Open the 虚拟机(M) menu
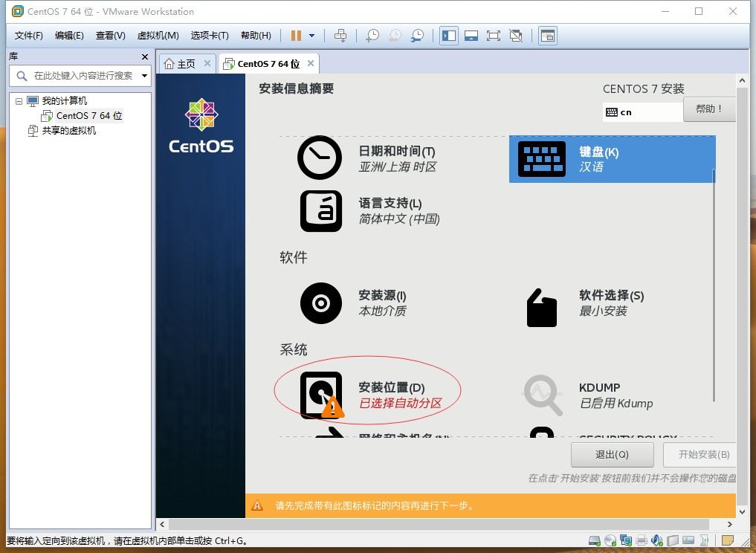The width and height of the screenshot is (756, 553). [x=158, y=36]
